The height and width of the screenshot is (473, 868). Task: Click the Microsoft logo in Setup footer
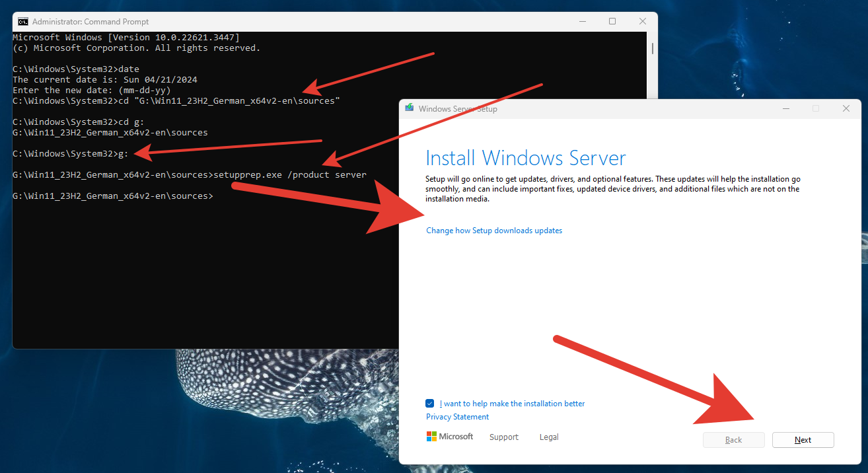point(450,437)
